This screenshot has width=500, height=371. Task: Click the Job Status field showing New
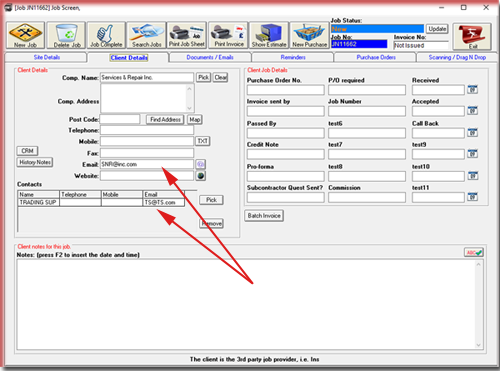(377, 29)
